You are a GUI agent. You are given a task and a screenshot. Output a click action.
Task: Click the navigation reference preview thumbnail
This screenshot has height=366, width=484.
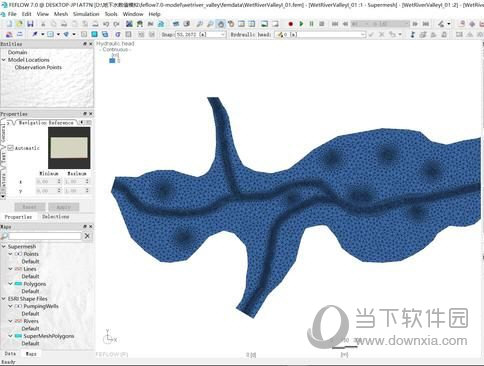69,148
